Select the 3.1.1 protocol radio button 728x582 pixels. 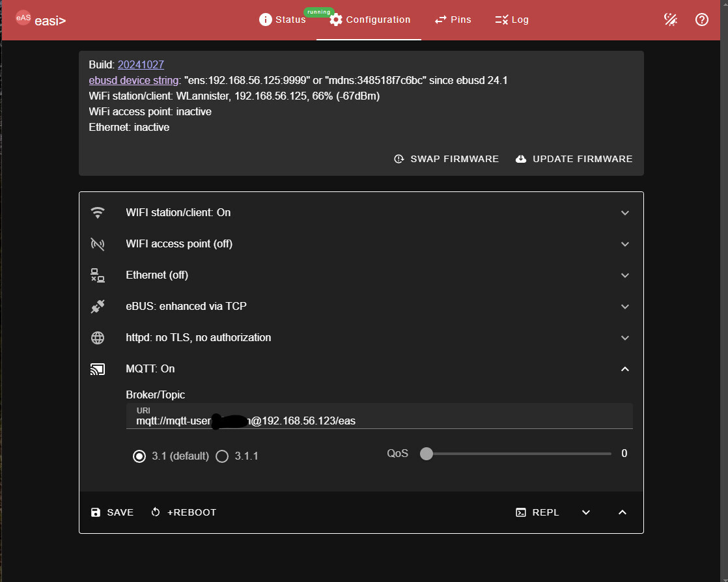point(222,456)
